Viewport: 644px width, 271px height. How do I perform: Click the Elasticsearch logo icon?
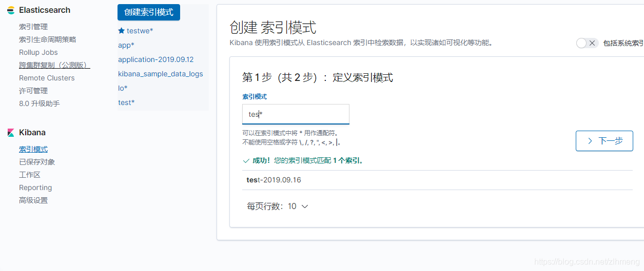pos(11,10)
